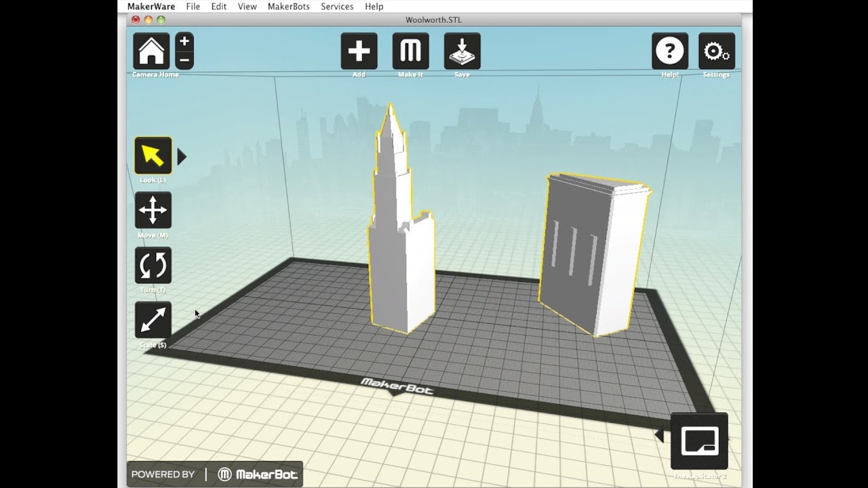Zoom in with the plus button
Screen dimensions: 868x488
pos(184,41)
